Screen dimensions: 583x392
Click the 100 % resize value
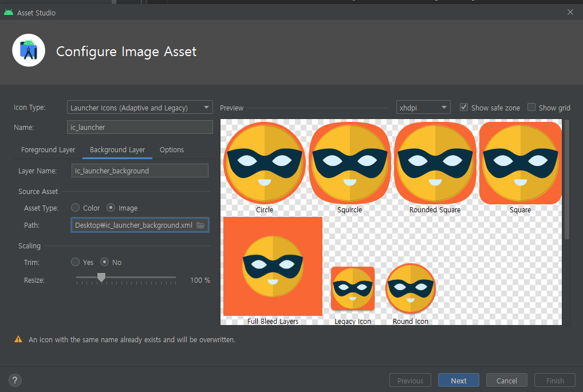(x=200, y=280)
